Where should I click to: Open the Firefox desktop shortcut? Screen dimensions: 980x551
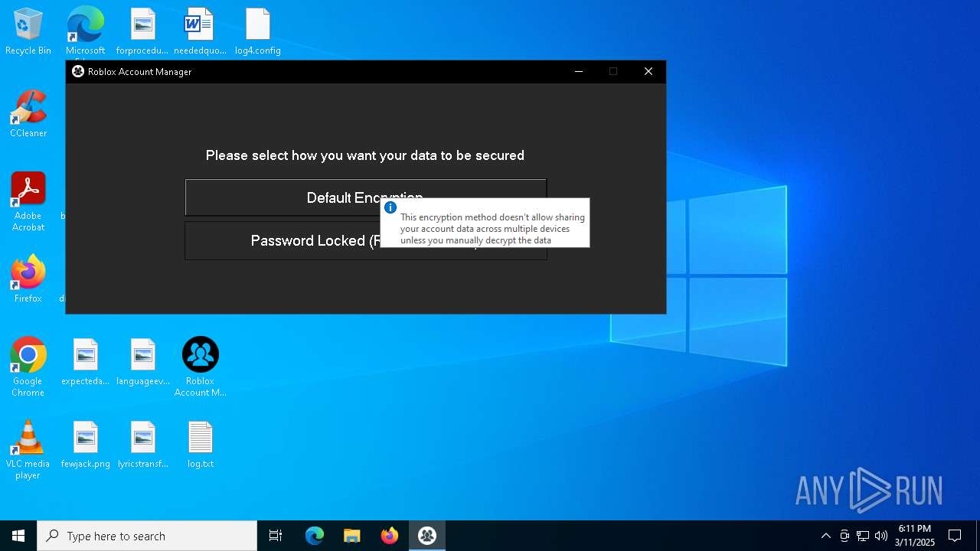tap(28, 279)
